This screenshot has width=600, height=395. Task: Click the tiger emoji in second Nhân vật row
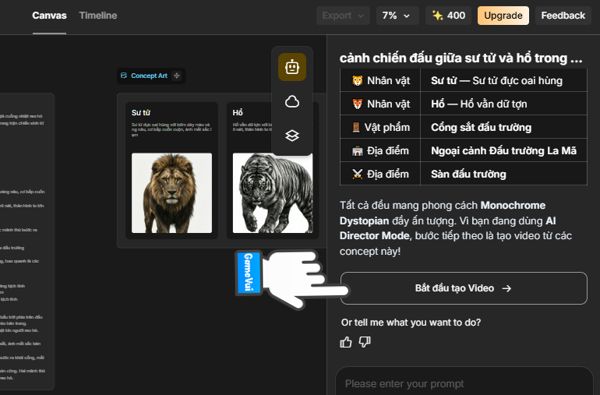pos(357,104)
